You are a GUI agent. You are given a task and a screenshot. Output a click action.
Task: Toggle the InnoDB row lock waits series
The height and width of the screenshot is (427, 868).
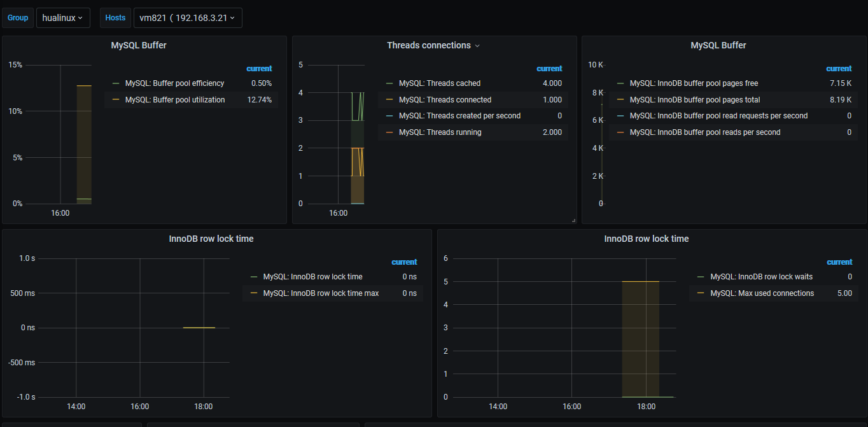761,277
